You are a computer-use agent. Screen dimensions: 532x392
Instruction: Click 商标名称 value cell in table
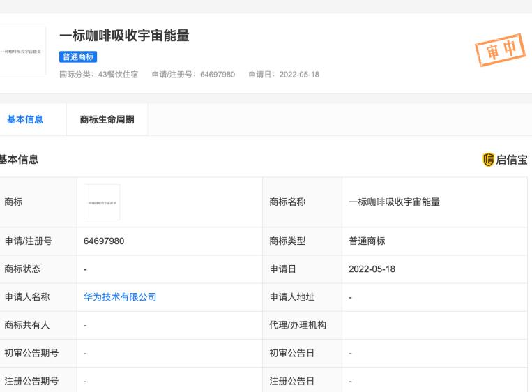(x=394, y=202)
